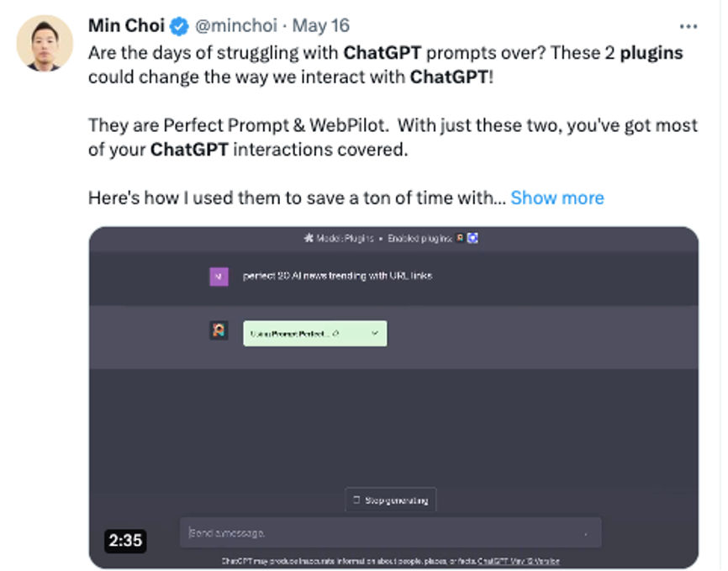Click the purple user avatar in chat
Image resolution: width=728 pixels, height=571 pixels.
point(219,276)
